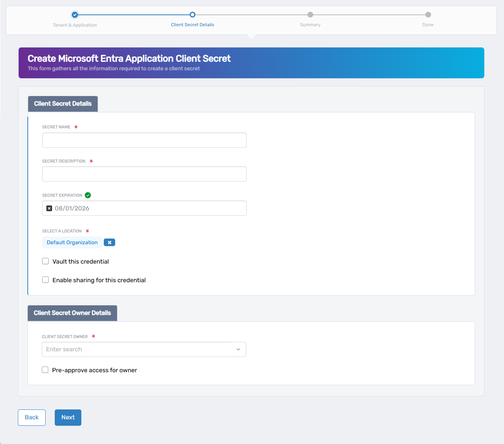This screenshot has width=504, height=444.
Task: Go back using the Back button
Action: (x=32, y=417)
